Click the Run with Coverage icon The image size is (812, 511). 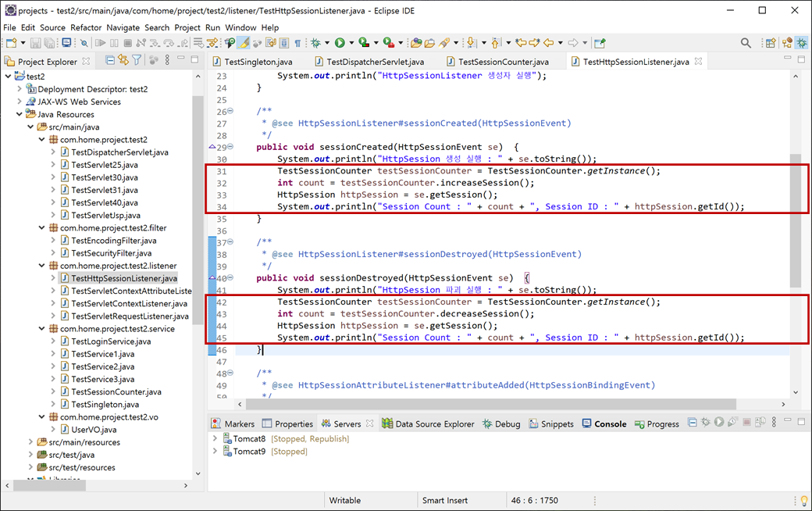click(x=364, y=43)
